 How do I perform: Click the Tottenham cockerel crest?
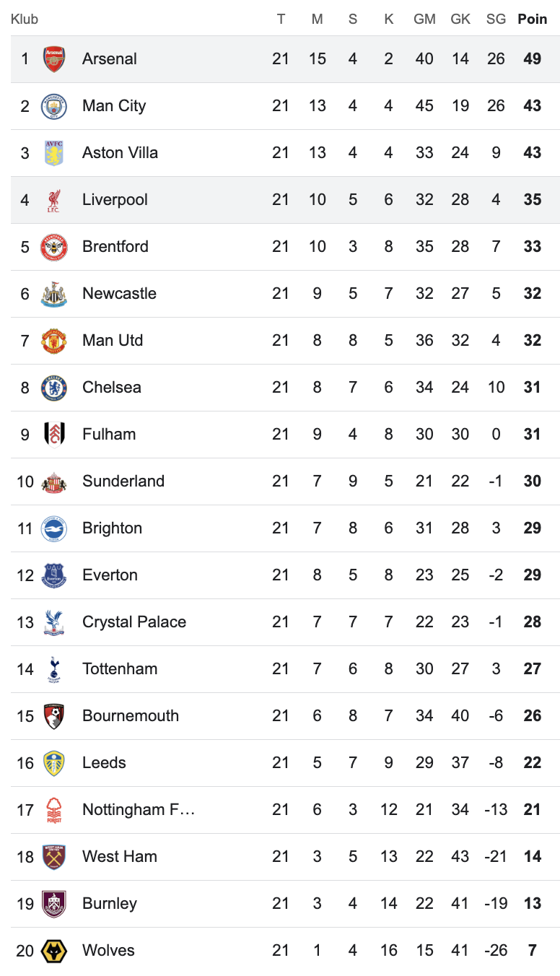[54, 669]
